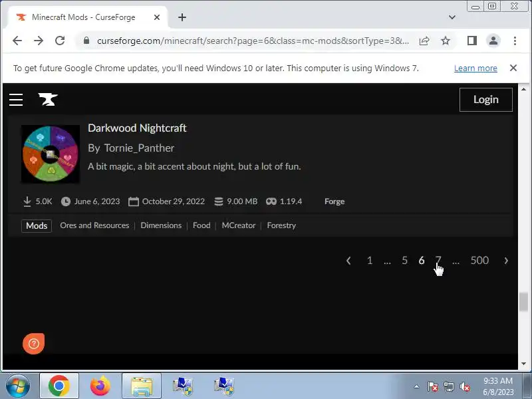Go to page 7 of results
532x399 pixels.
pyautogui.click(x=438, y=260)
